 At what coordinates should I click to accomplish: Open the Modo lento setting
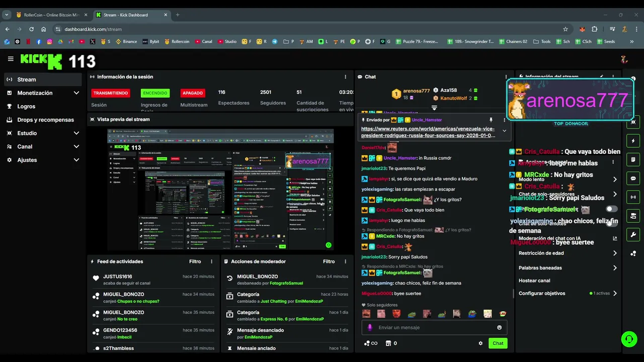pos(568,179)
